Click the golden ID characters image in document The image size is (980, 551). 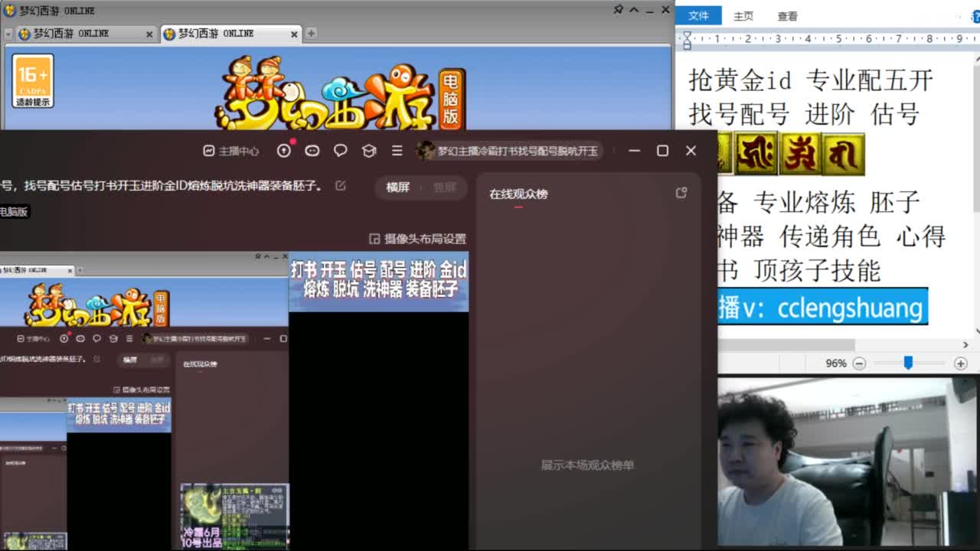tap(791, 154)
